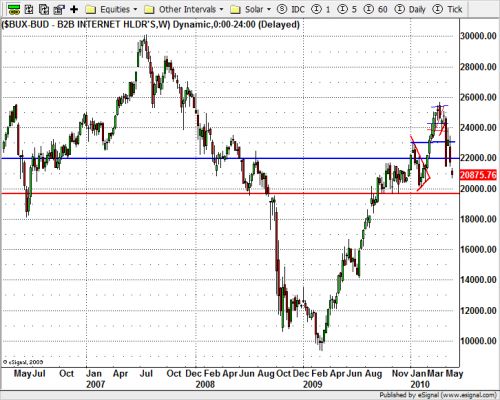Click the second toolbar icon with arrows
The width and height of the screenshot is (500, 400).
click(29, 9)
